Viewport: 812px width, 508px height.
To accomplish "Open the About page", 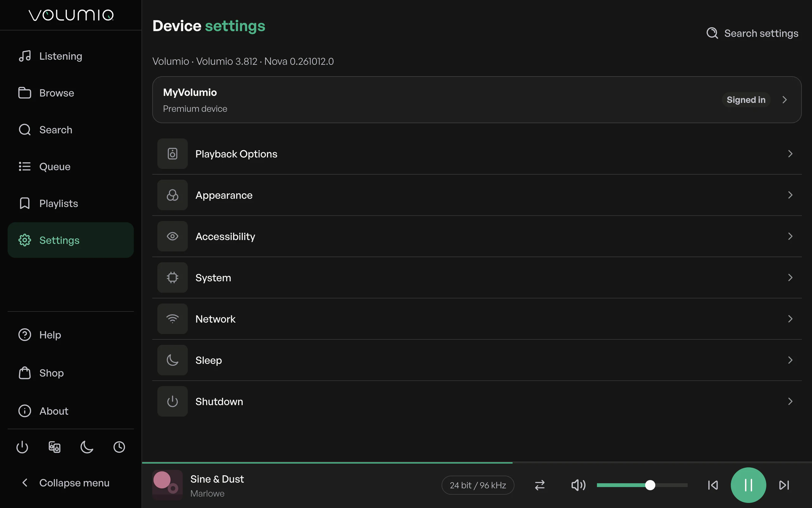I will tap(70, 411).
